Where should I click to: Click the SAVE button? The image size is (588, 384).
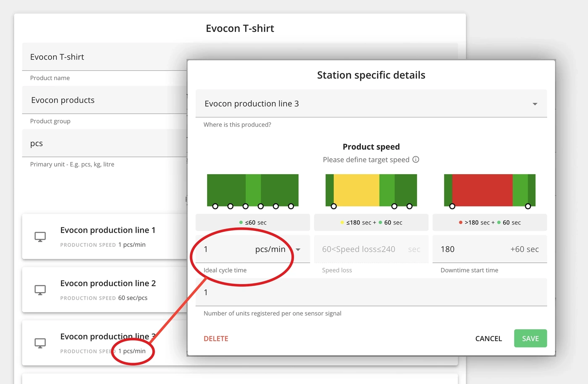pyautogui.click(x=530, y=338)
